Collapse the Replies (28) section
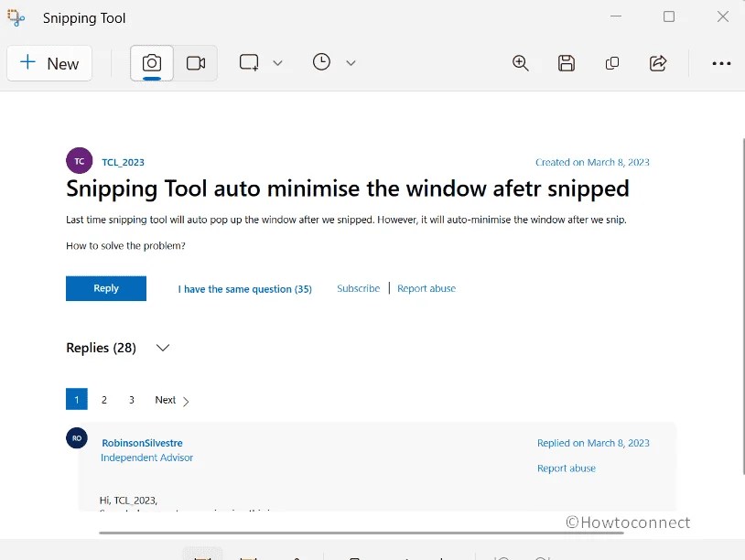Viewport: 745px width, 560px height. [162, 348]
